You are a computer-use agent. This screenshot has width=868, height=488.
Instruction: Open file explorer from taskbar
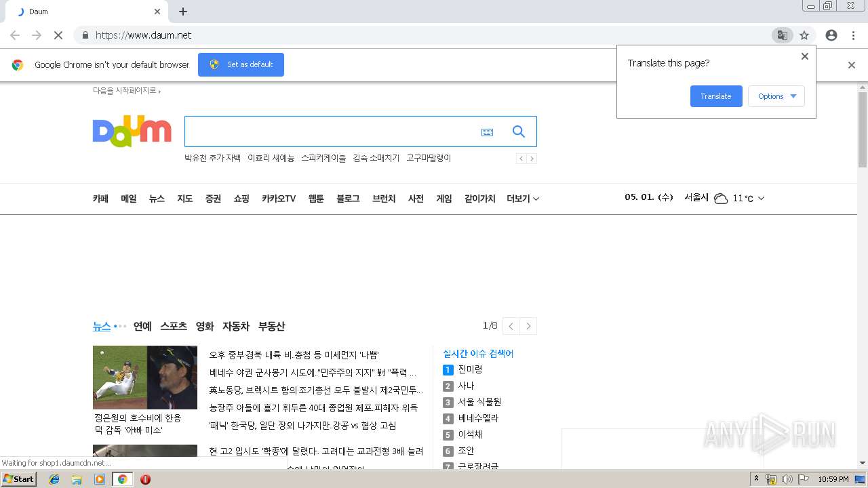pos(77,479)
